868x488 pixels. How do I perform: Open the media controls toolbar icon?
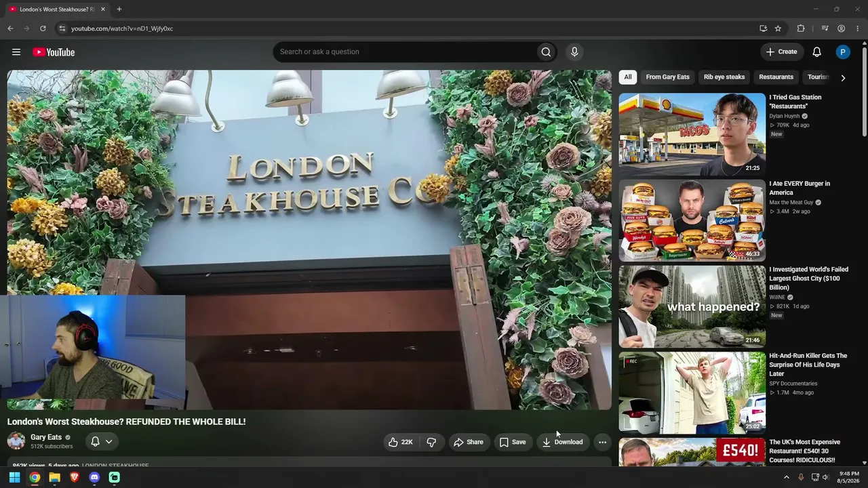825,28
